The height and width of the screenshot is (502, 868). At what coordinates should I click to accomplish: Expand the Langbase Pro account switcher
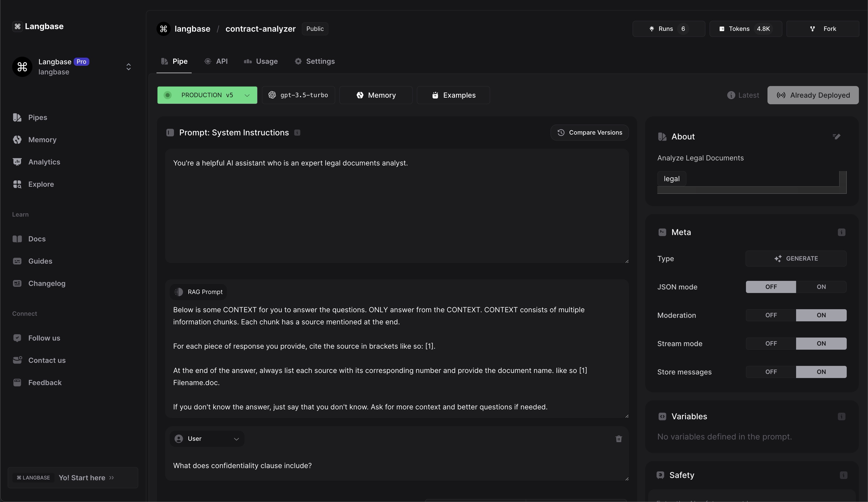coord(128,67)
